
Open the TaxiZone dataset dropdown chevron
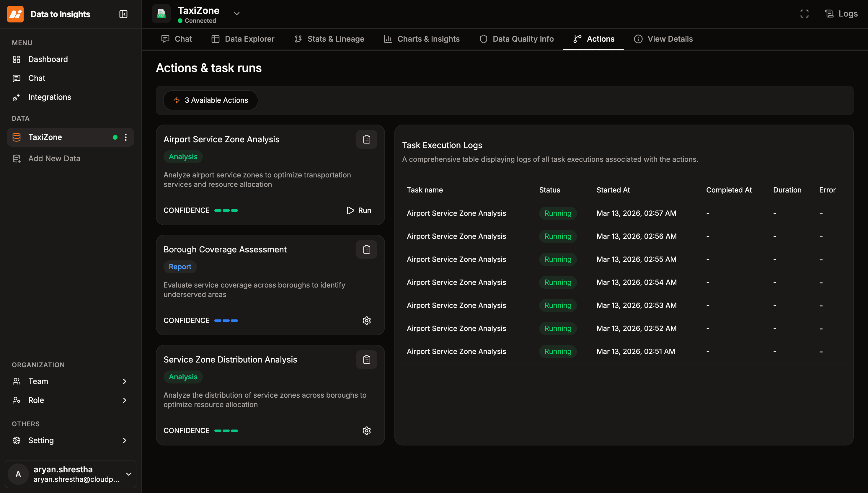236,14
